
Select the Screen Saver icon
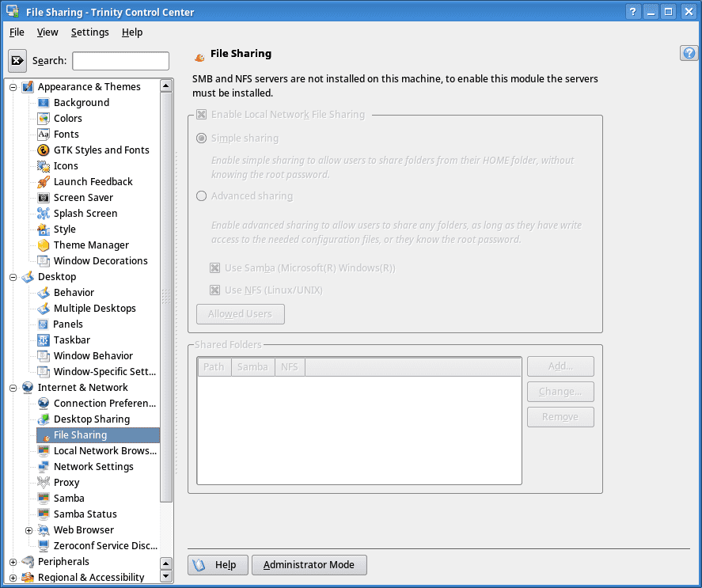(44, 198)
